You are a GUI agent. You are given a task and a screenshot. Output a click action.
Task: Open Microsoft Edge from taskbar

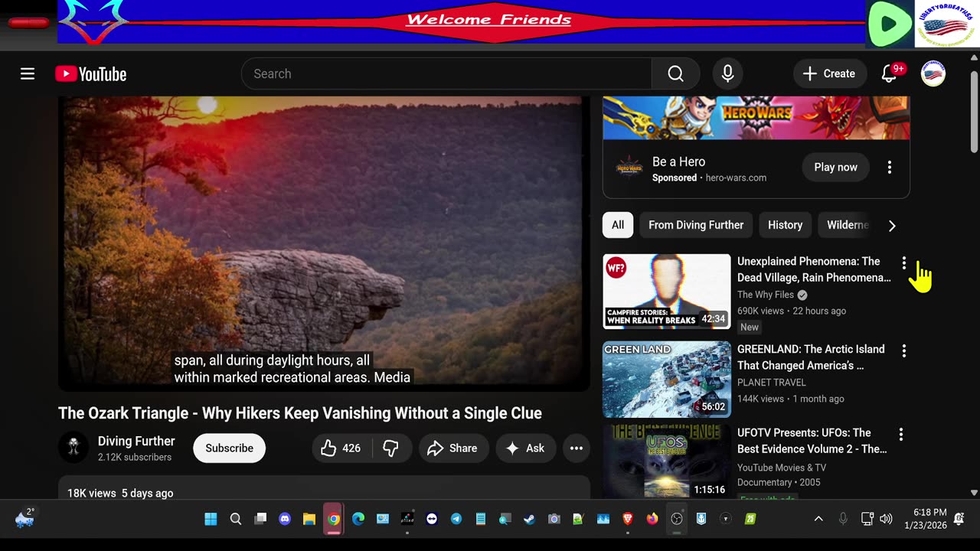pyautogui.click(x=358, y=519)
